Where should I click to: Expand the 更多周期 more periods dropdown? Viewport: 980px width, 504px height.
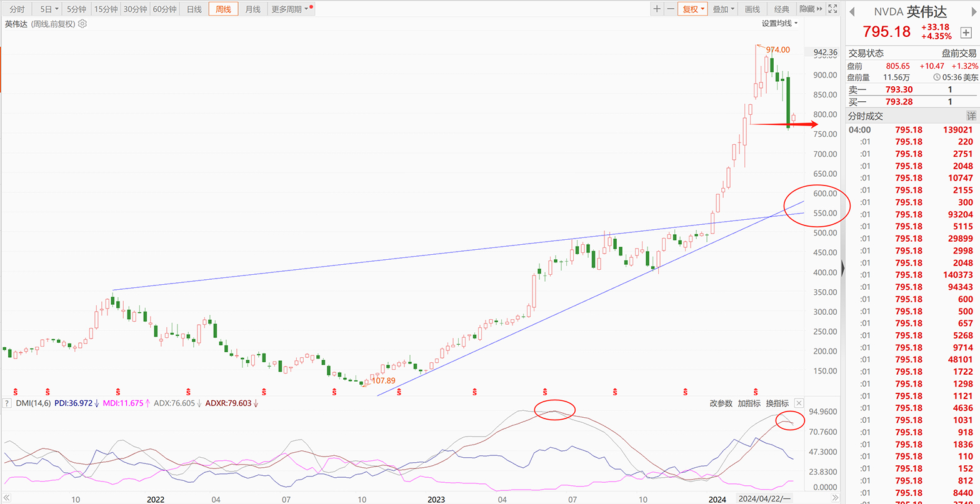[291, 9]
